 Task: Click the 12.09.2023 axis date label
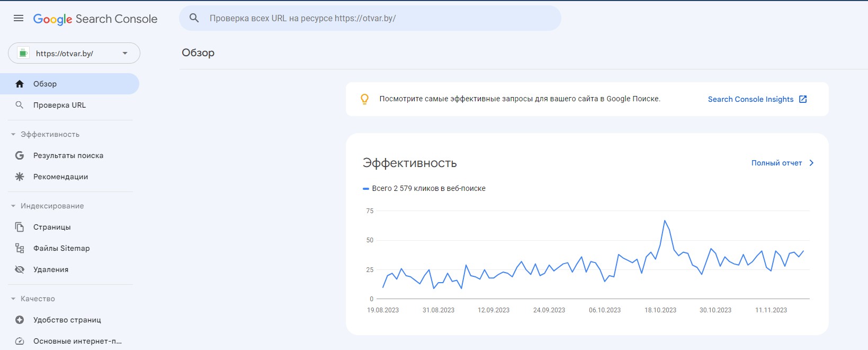494,310
